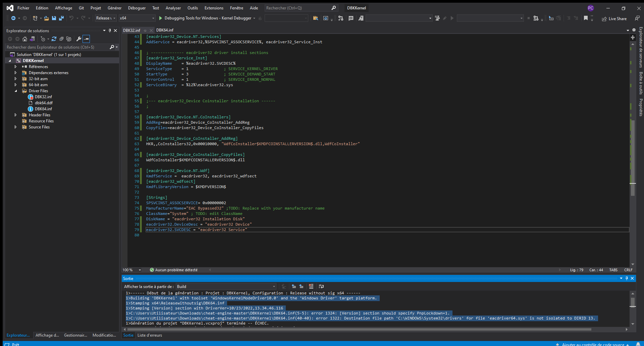Click the split editor icon above scrollbar

click(633, 38)
